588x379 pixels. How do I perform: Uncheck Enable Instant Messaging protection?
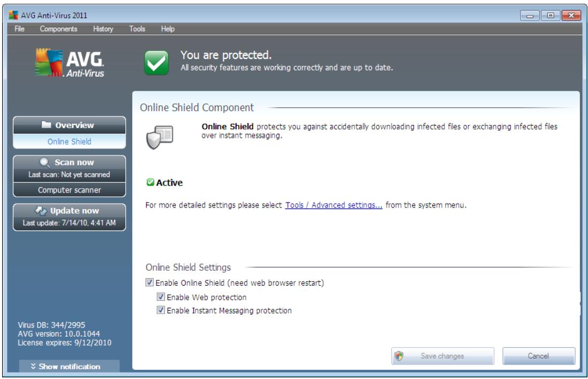pos(161,310)
